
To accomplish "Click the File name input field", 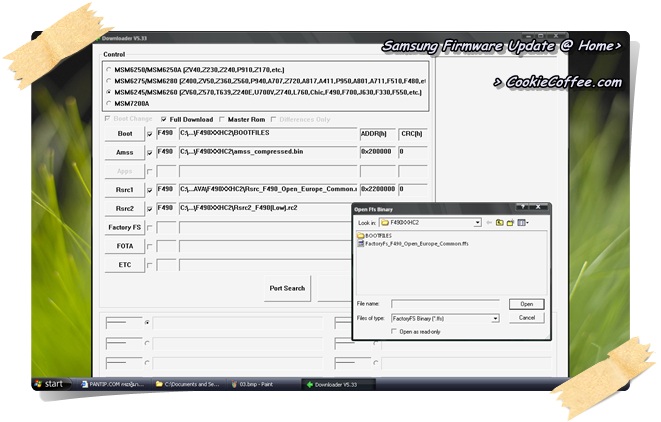I will pos(445,304).
